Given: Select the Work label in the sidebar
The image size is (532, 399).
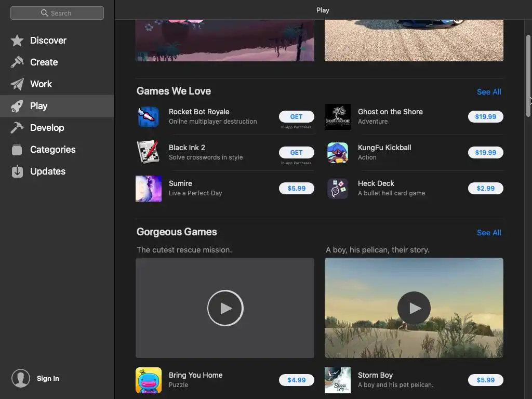Looking at the screenshot, I should pos(41,84).
